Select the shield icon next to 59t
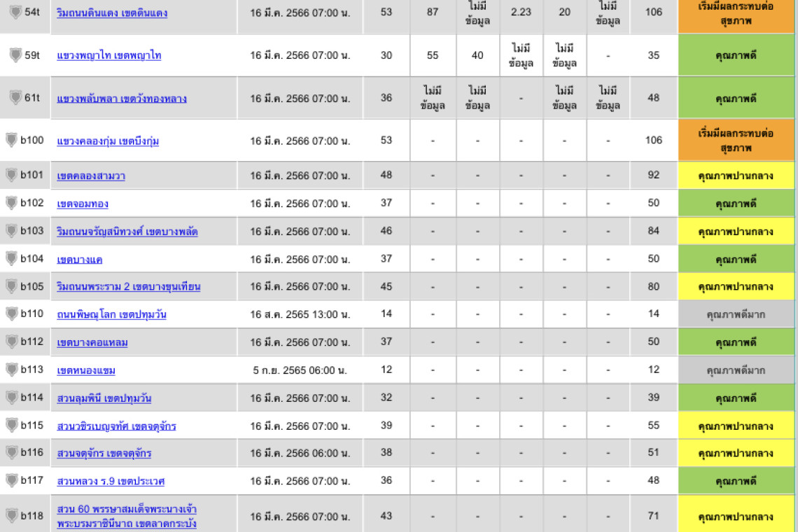798x532 pixels. point(15,55)
